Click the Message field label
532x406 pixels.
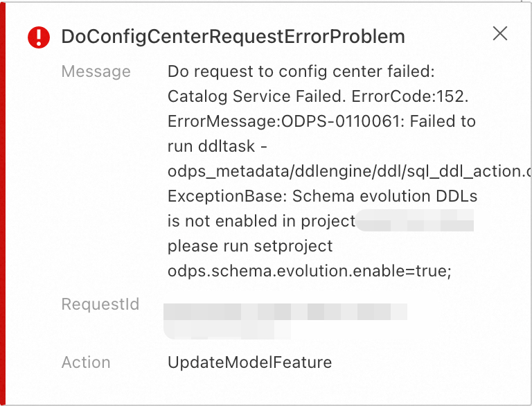click(x=96, y=71)
